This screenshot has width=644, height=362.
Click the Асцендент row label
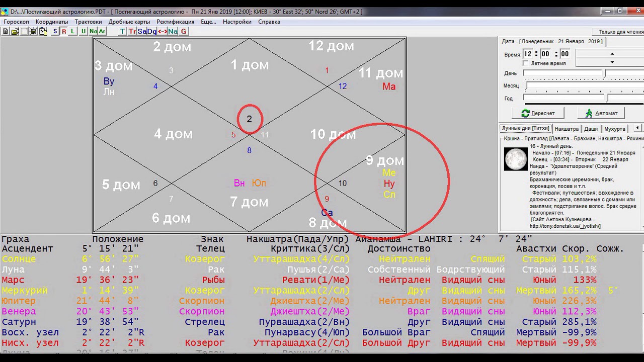(x=27, y=248)
